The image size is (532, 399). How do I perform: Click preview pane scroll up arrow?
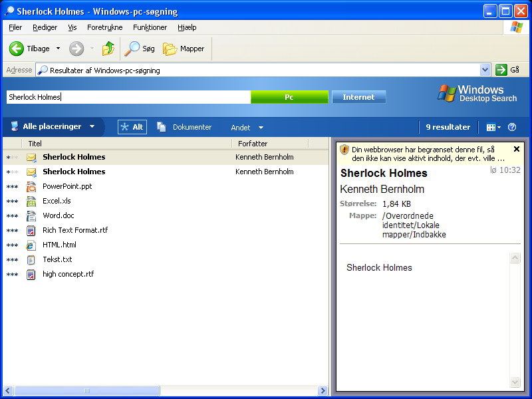point(515,258)
